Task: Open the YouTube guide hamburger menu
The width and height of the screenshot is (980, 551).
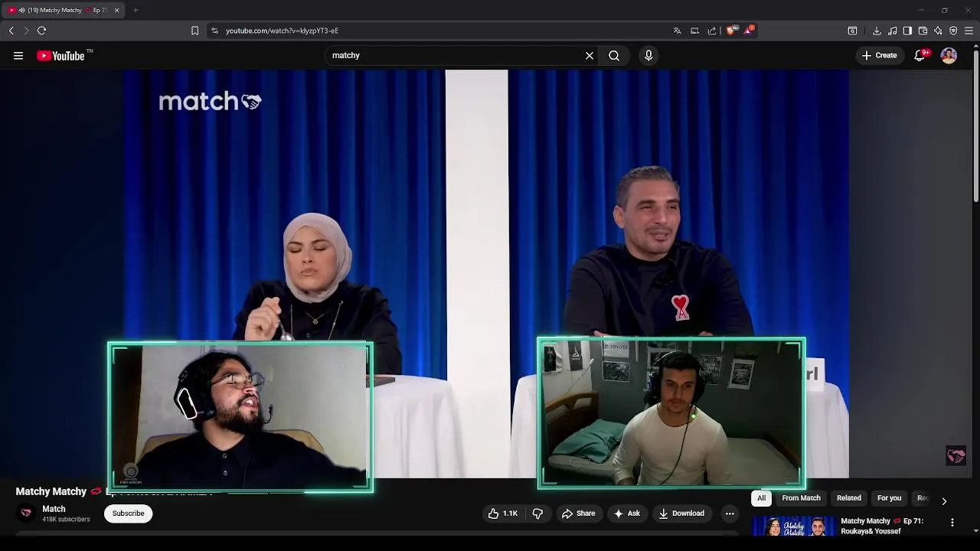Action: coord(18,55)
